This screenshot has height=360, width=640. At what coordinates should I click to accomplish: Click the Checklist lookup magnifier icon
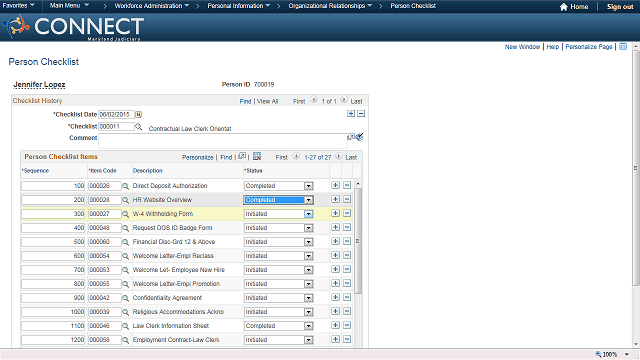coord(139,127)
